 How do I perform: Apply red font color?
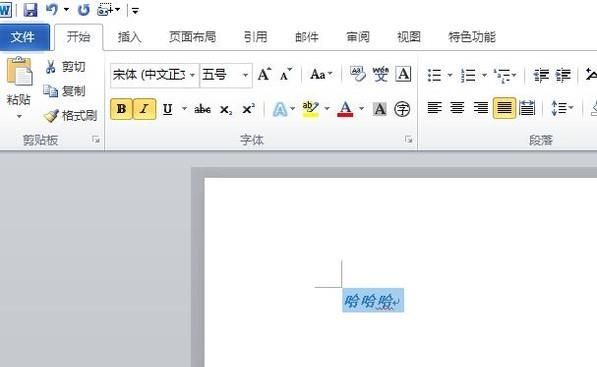point(345,109)
